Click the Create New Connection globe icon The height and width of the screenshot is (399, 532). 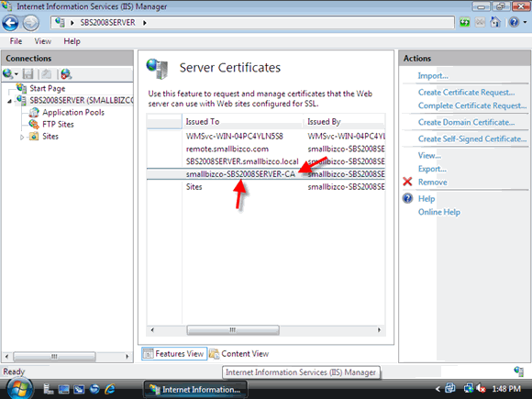click(7, 73)
